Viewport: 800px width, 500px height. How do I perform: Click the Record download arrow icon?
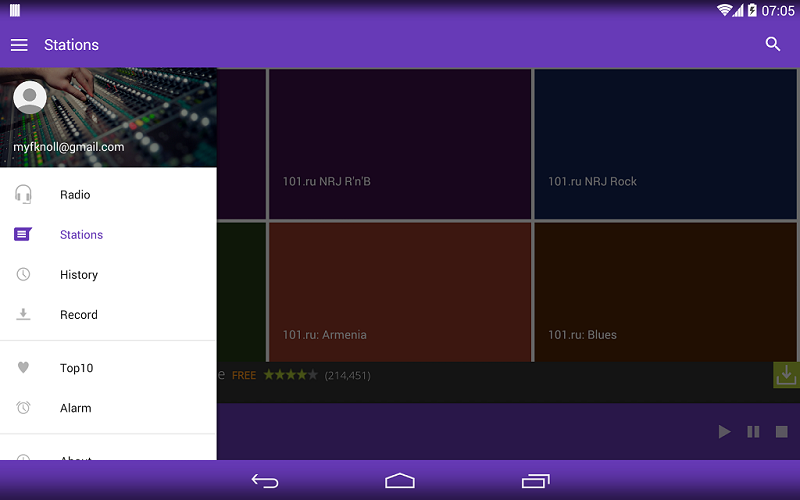point(23,314)
